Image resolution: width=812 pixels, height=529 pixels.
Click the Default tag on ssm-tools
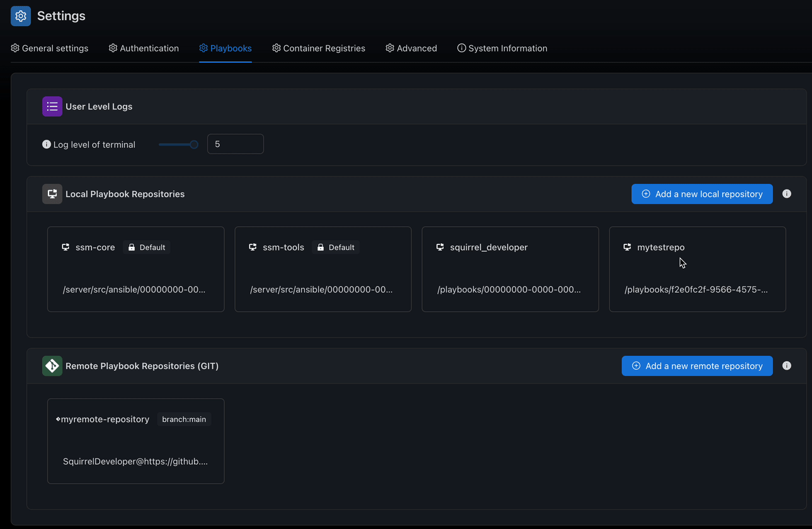click(x=336, y=247)
